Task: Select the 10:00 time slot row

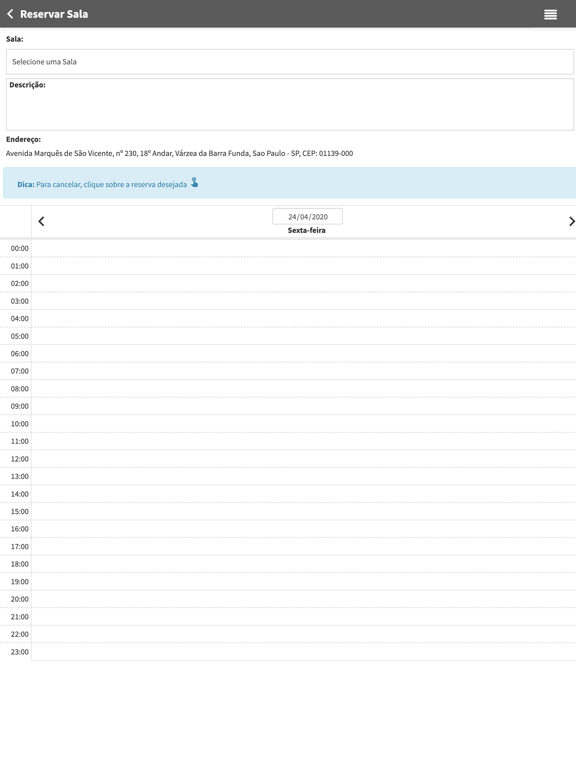Action: [x=304, y=424]
